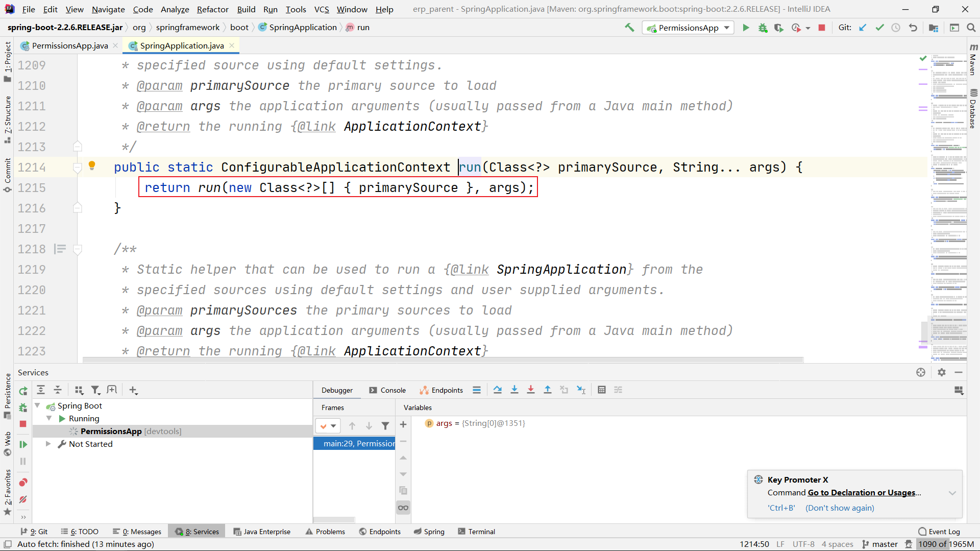Click the master Git branch widget
Viewport: 980px width, 551px height.
(x=880, y=544)
